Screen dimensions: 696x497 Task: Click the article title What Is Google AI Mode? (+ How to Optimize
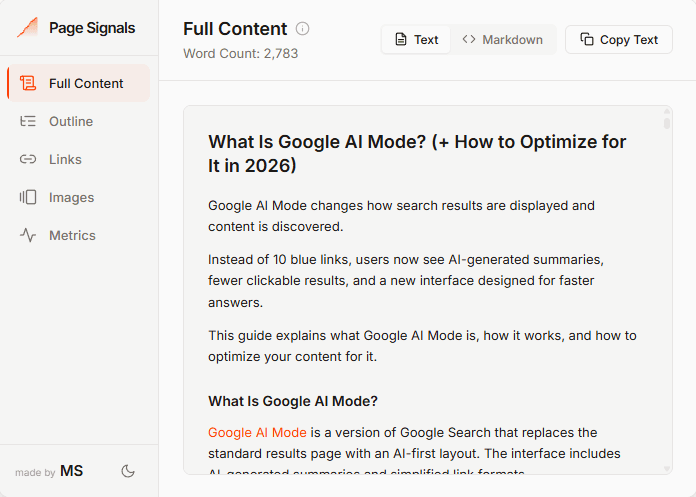coord(417,154)
